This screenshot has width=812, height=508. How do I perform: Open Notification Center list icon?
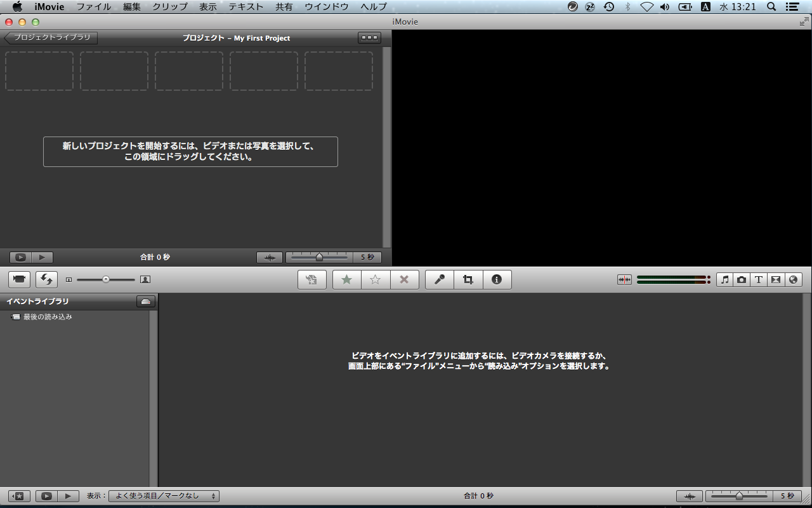pyautogui.click(x=792, y=7)
